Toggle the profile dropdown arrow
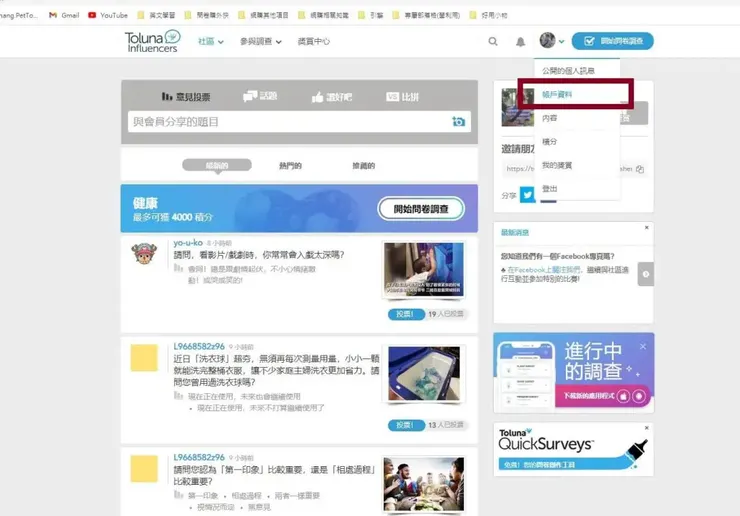Screen dimensions: 740x516 point(561,42)
